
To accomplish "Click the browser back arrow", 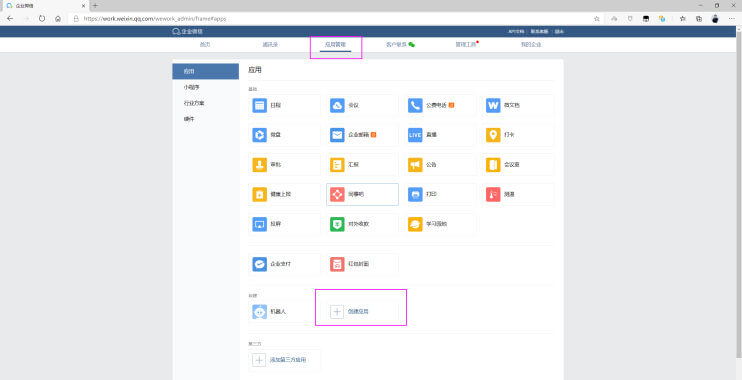I will click(x=10, y=18).
